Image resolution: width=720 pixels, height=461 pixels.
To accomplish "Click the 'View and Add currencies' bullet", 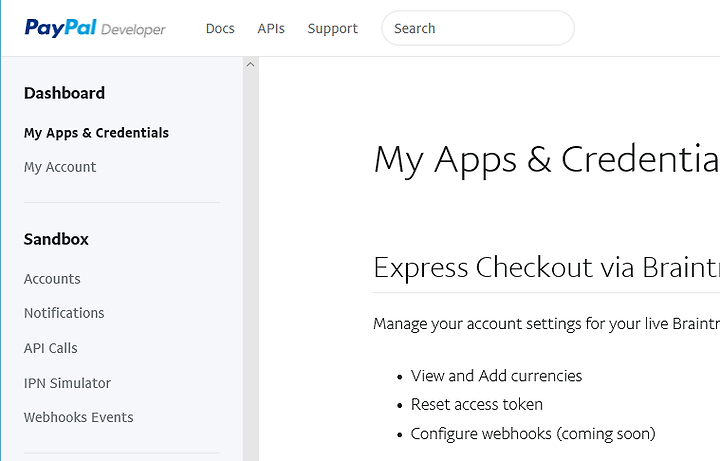I will coord(496,376).
